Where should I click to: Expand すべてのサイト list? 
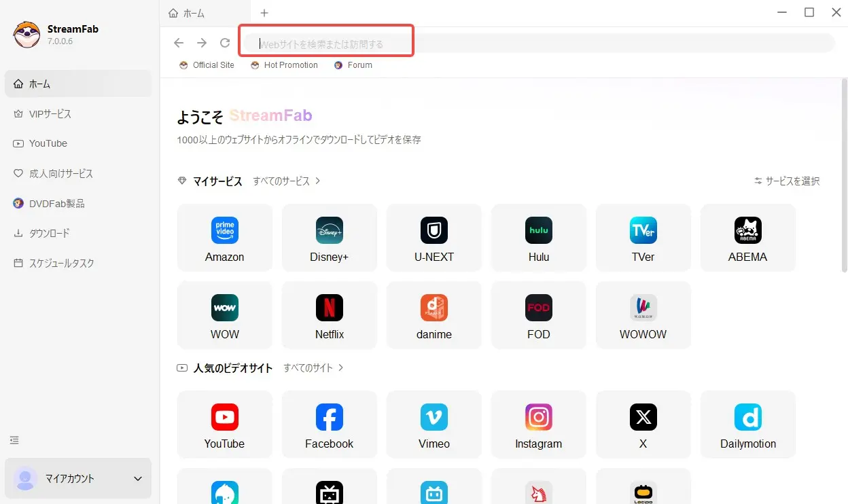[x=314, y=368]
